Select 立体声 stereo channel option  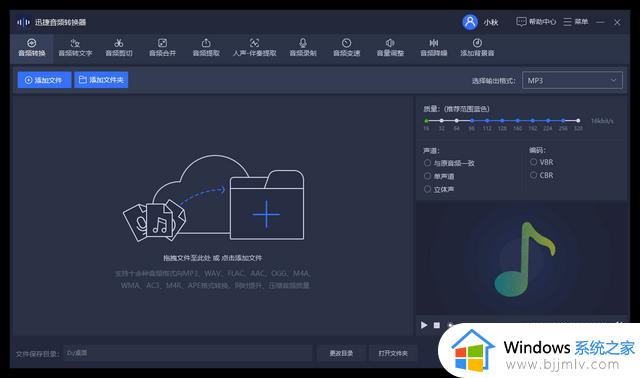click(439, 189)
